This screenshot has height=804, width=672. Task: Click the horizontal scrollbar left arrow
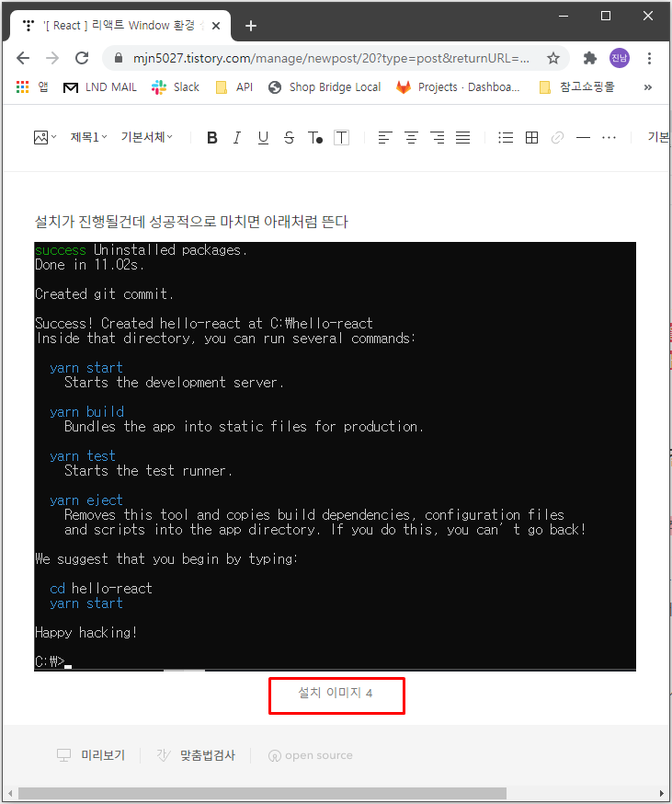click(9, 793)
